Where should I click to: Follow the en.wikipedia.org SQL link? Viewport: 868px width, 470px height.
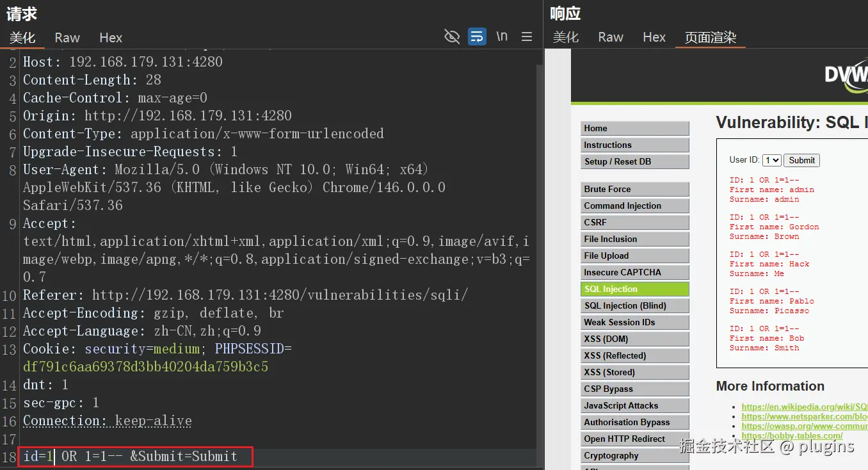click(805, 407)
